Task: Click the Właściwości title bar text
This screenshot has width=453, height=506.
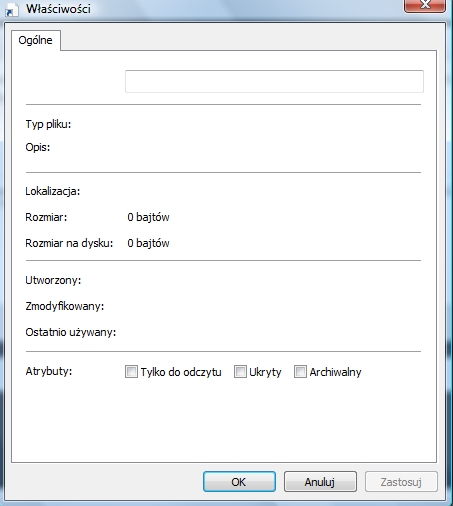Action: pos(58,9)
